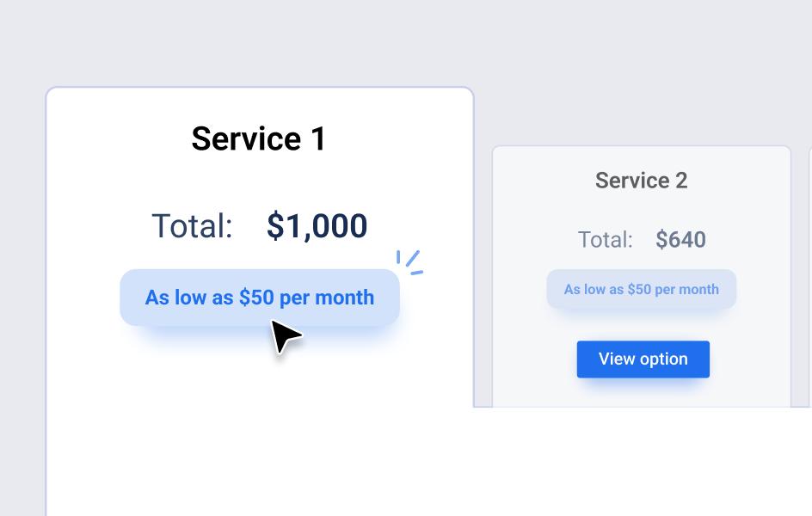The height and width of the screenshot is (516, 812).
Task: Click the partially visible third service card
Action: click(x=809, y=275)
